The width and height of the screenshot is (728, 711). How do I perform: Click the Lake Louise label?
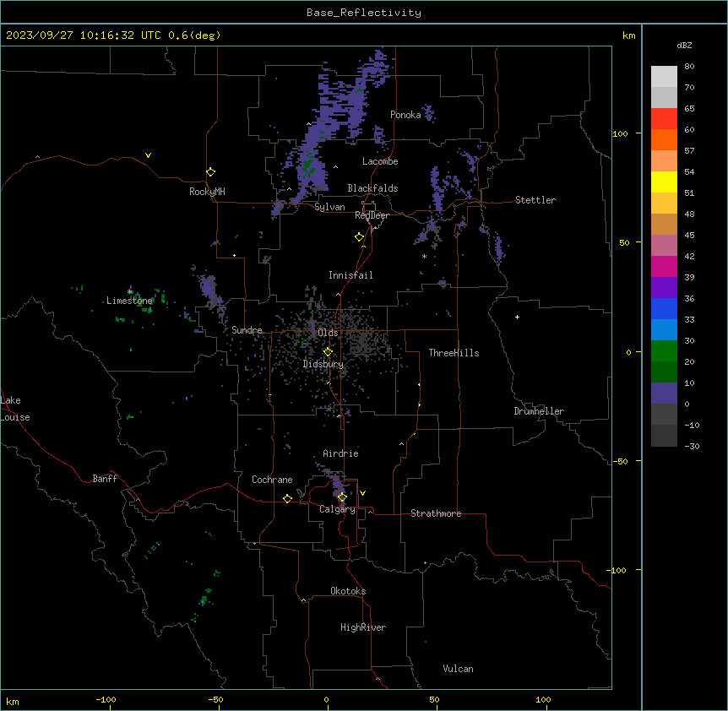pyautogui.click(x=15, y=409)
